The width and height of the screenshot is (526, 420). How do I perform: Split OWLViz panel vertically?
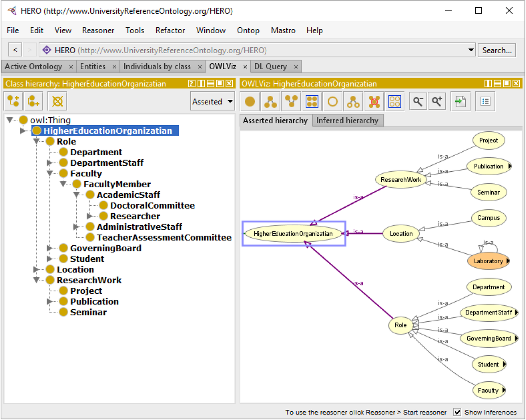click(488, 84)
